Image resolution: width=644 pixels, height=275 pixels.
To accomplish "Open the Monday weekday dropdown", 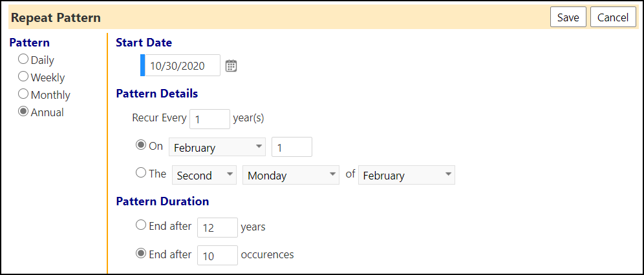I will pyautogui.click(x=291, y=175).
